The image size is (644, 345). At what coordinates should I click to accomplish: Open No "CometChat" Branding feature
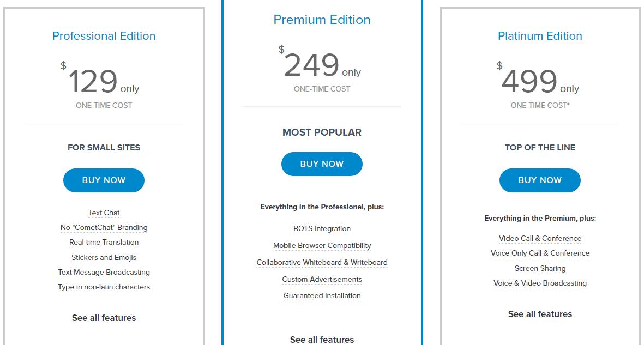point(104,228)
